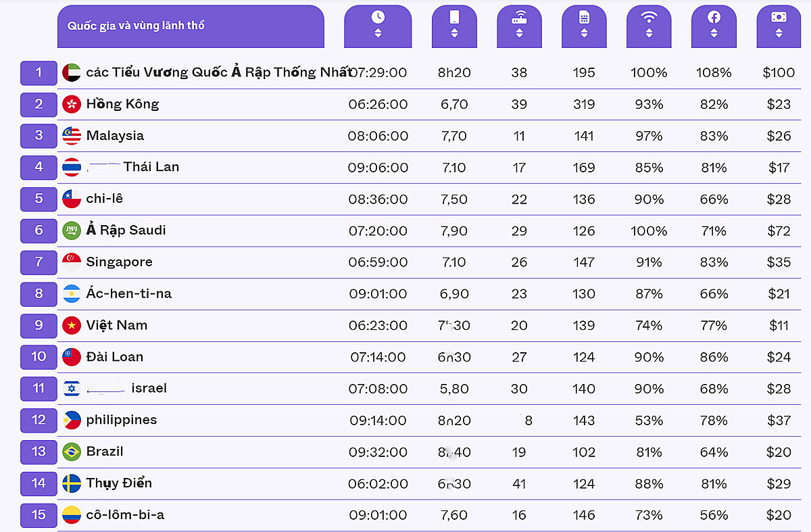Image resolution: width=811 pixels, height=532 pixels.
Task: Select the rank 1 number badge
Action: 39,72
